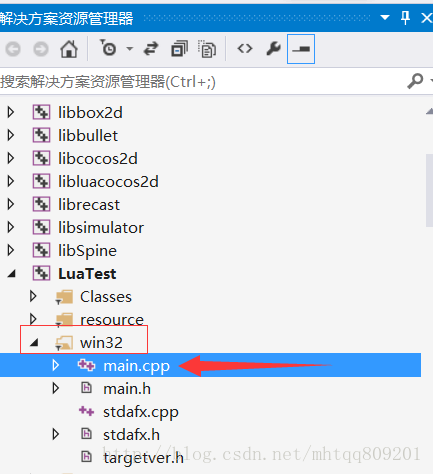Select the libSpine tree item
Image resolution: width=433 pixels, height=474 pixels.
[x=87, y=251]
